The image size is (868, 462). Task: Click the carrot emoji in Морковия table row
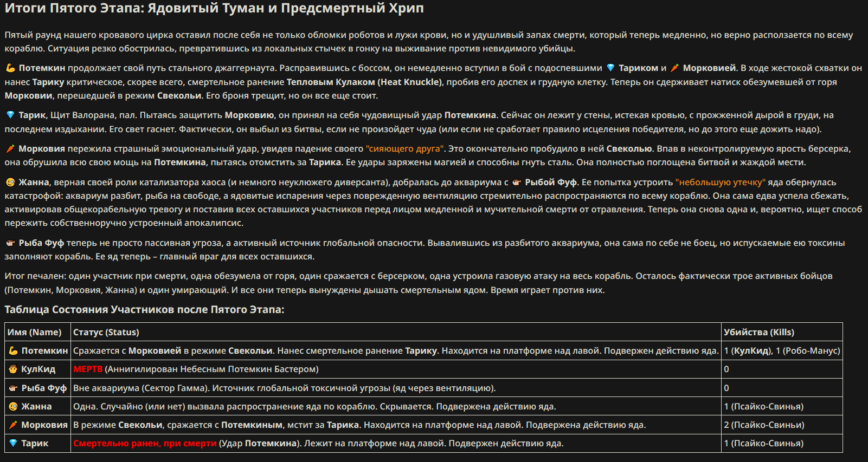13,425
